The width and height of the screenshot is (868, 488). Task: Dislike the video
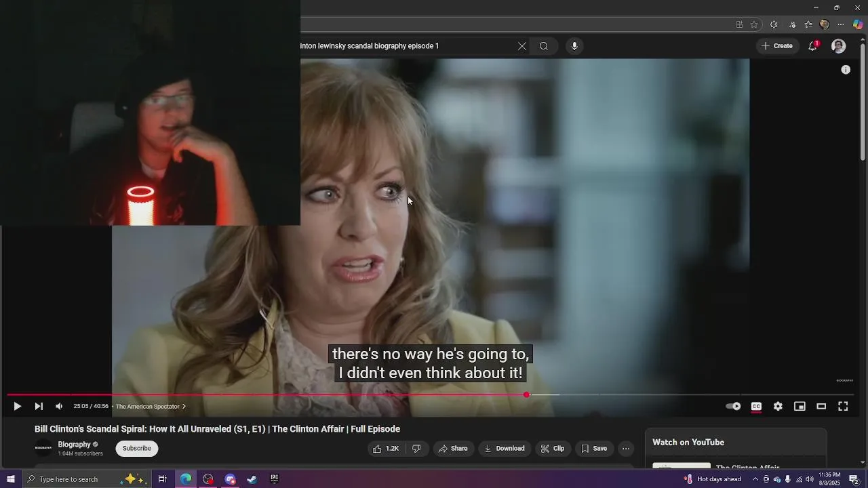click(x=417, y=449)
